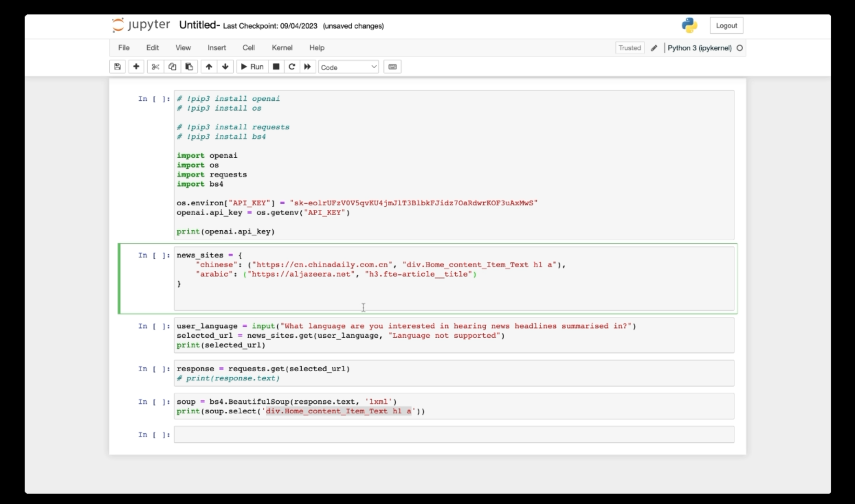
Task: Copy selected cells icon
Action: 172,67
